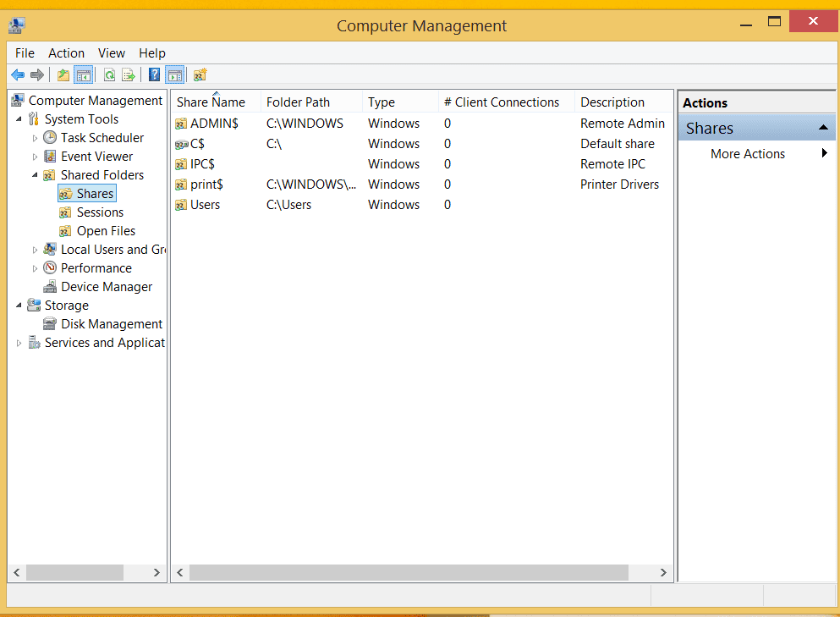Select the print$ share name
The width and height of the screenshot is (840, 617).
tap(206, 185)
